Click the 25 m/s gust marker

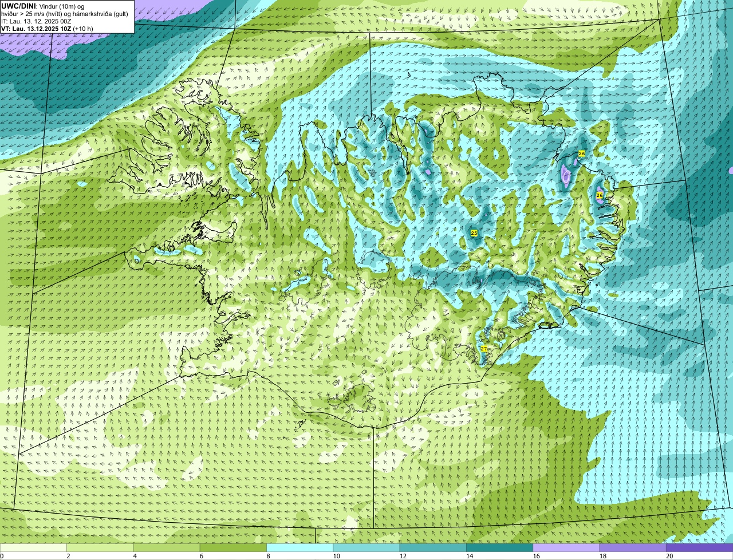[x=474, y=233]
